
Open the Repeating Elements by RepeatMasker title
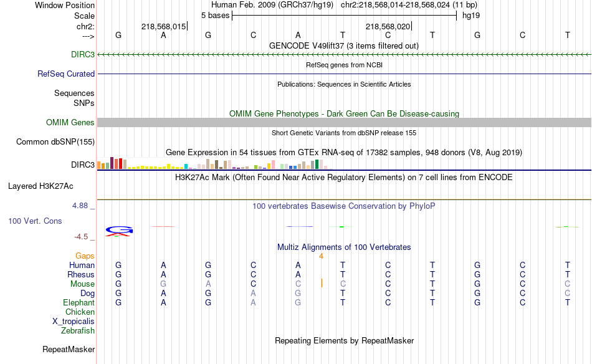point(344,340)
